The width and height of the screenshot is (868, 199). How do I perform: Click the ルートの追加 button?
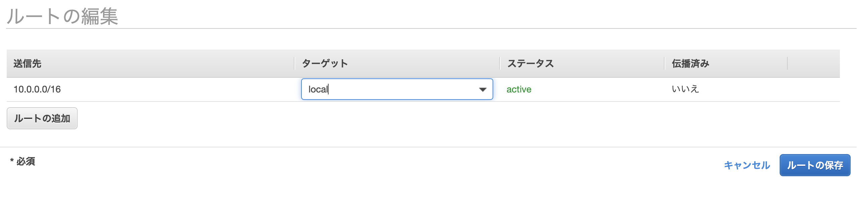point(42,118)
